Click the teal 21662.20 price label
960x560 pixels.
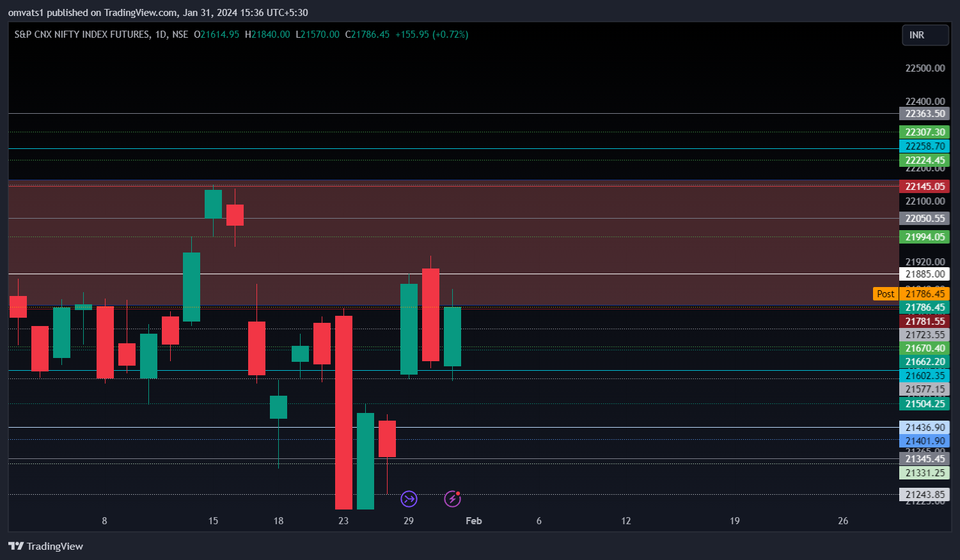[925, 362]
